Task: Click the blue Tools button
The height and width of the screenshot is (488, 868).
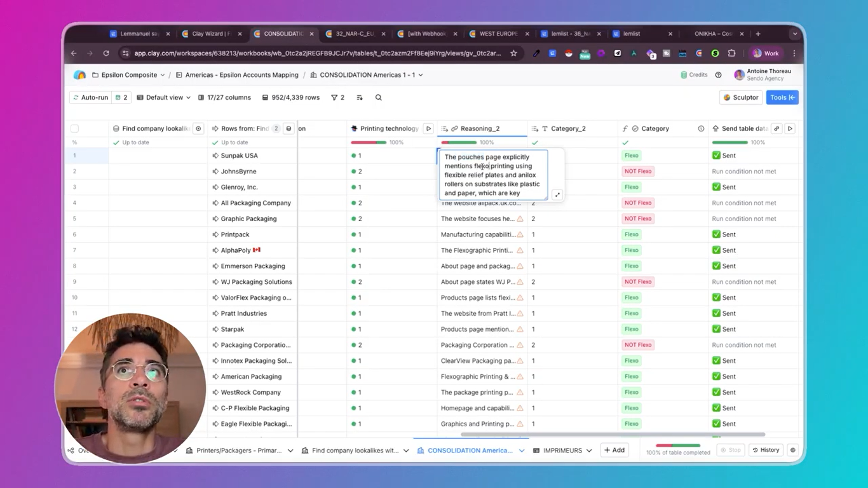Action: [782, 98]
